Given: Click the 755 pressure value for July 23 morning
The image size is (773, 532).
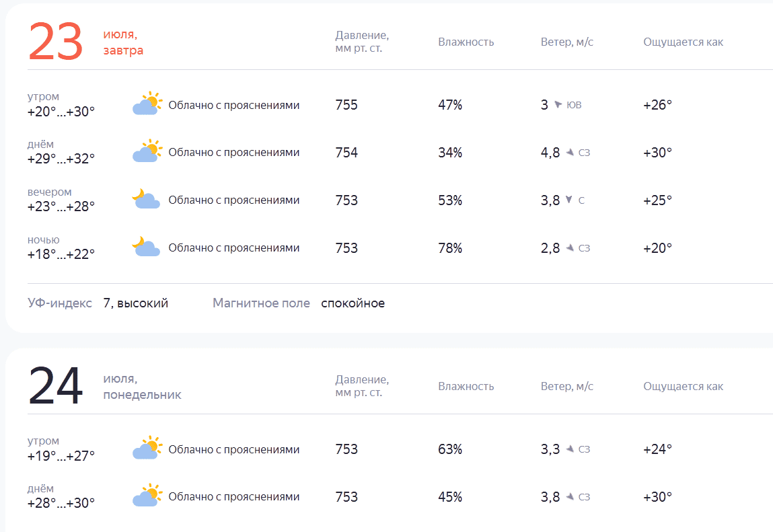Looking at the screenshot, I should tap(346, 105).
